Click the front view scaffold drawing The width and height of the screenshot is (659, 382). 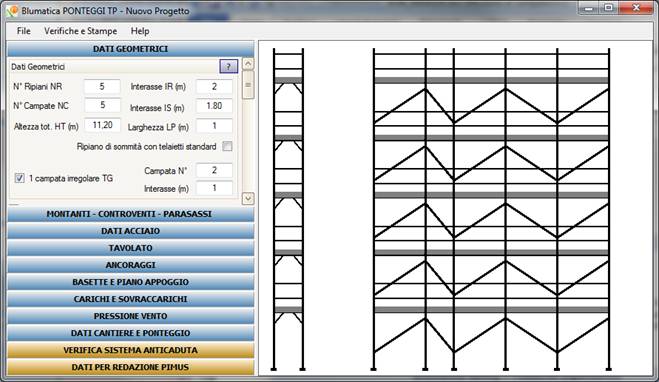pos(491,209)
